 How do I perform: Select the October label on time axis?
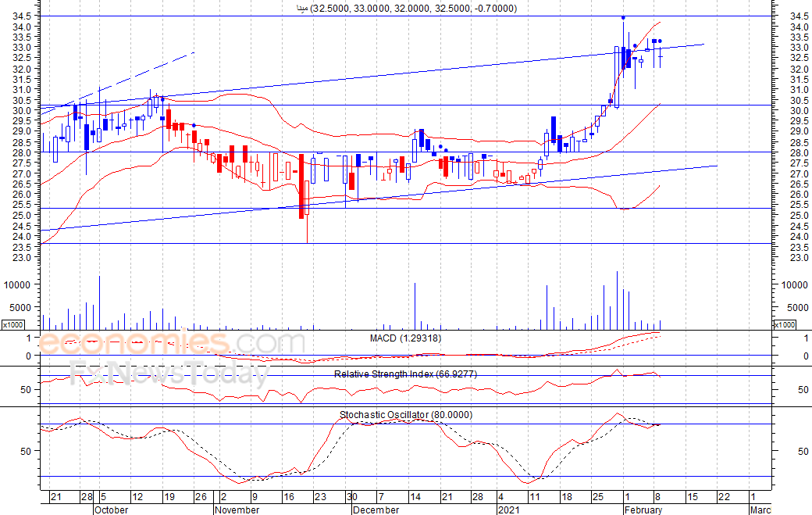point(110,510)
